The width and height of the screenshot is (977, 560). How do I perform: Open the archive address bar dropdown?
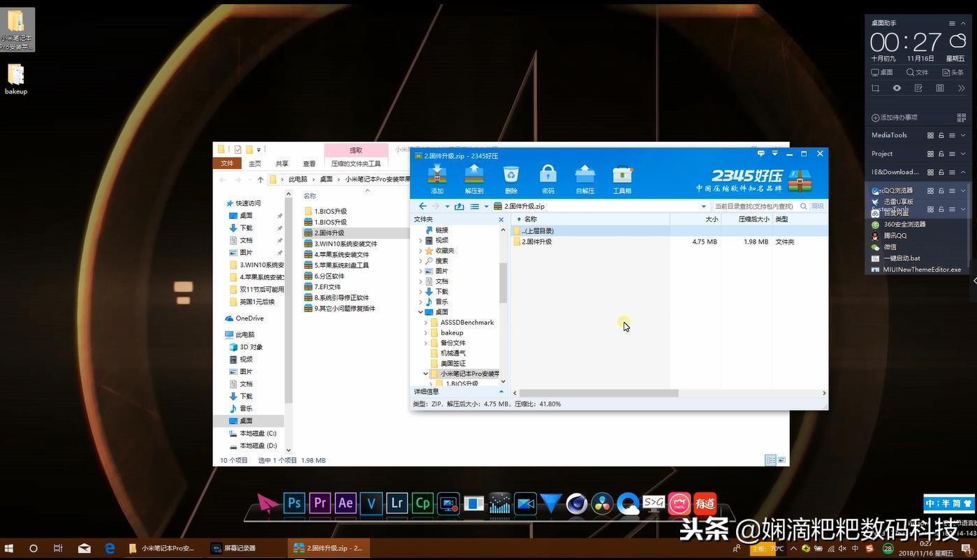coord(703,206)
